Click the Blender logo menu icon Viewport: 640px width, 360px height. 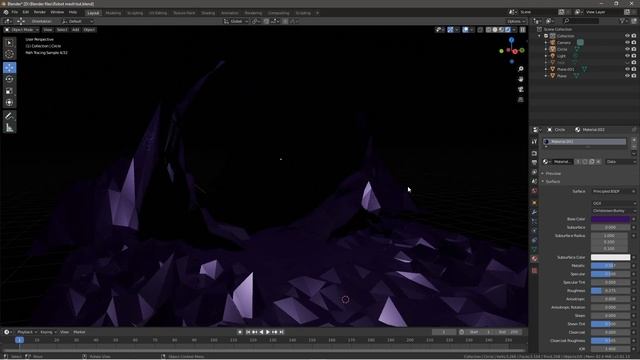[x=6, y=12]
